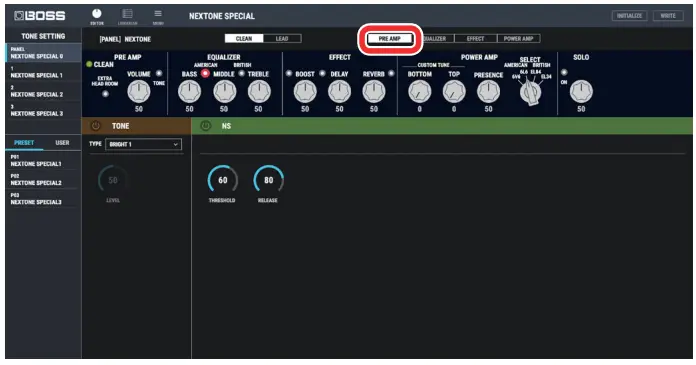Viewport: 696px width, 365px height.
Task: Click the NS Release dial
Action: (269, 180)
